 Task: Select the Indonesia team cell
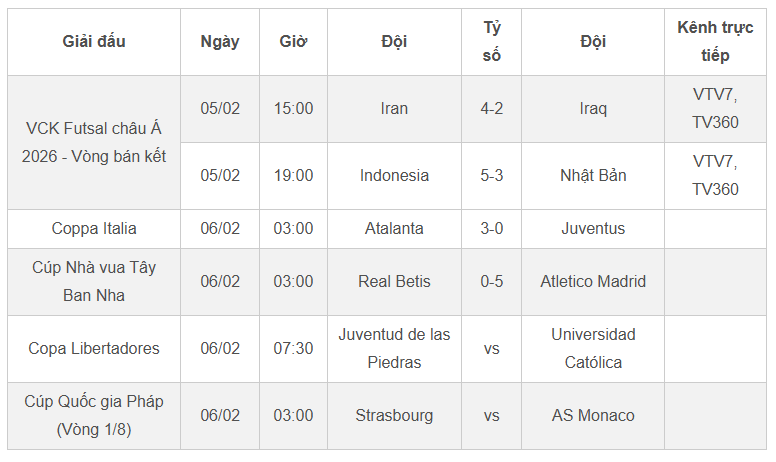click(394, 175)
